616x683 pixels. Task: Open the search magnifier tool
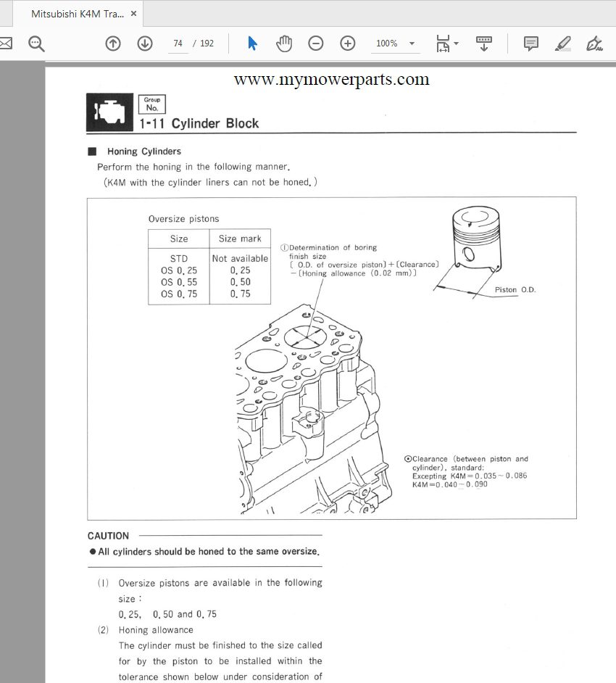click(x=36, y=43)
